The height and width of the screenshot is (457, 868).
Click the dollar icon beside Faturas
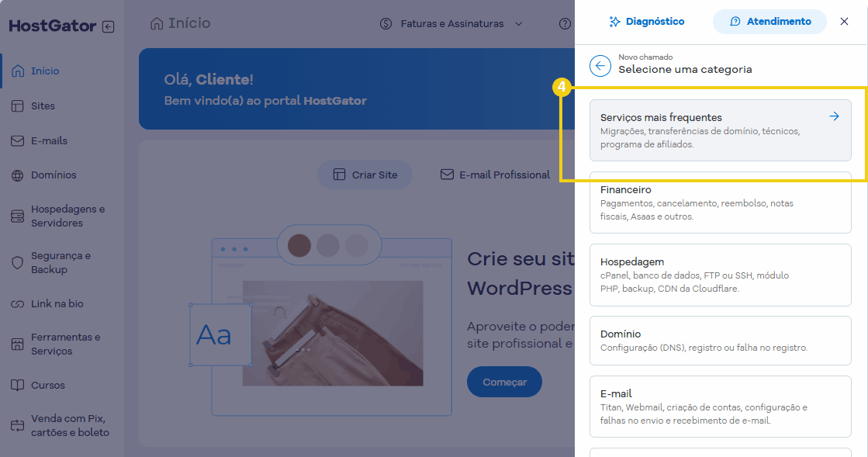point(386,24)
